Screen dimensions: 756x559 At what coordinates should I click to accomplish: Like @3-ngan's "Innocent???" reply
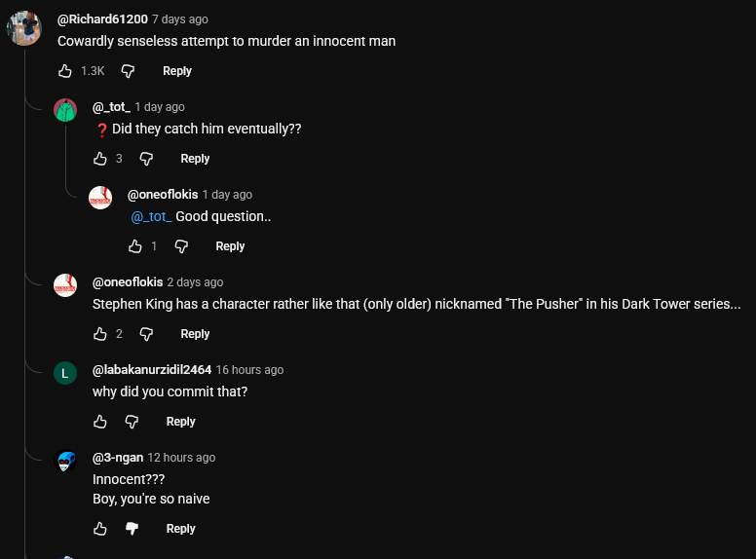(x=100, y=529)
